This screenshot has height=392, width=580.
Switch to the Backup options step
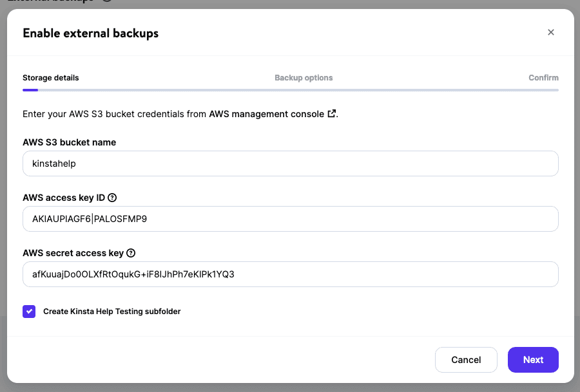pyautogui.click(x=304, y=77)
